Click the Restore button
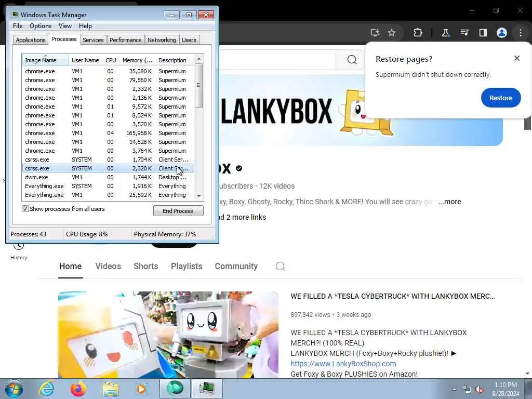The height and width of the screenshot is (399, 532). (501, 98)
